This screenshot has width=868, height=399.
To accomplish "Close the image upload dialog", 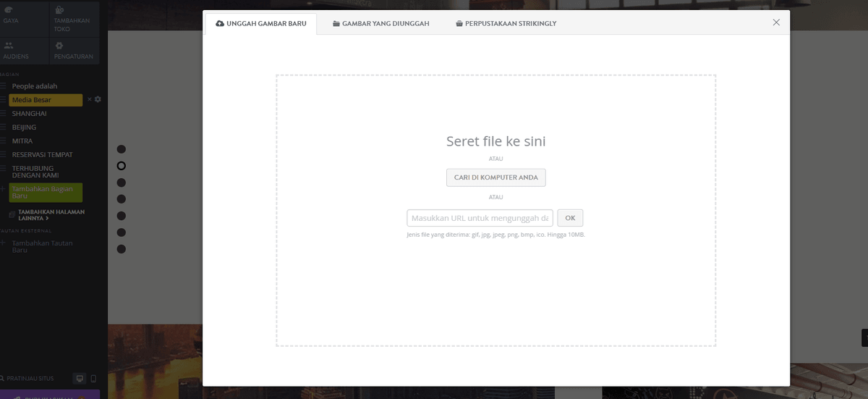I will pos(776,22).
